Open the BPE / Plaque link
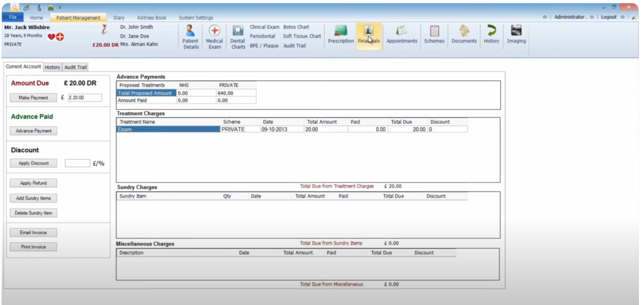 [x=264, y=46]
